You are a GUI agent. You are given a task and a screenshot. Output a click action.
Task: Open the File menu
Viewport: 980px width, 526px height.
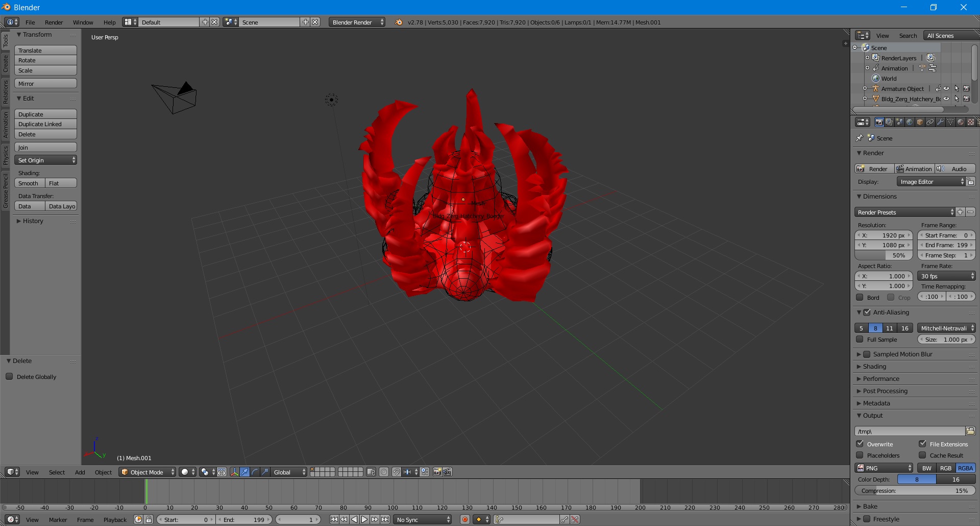coord(30,22)
